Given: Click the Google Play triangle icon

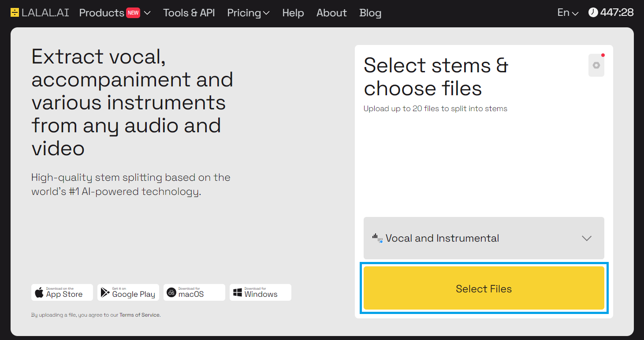Looking at the screenshot, I should [x=105, y=292].
